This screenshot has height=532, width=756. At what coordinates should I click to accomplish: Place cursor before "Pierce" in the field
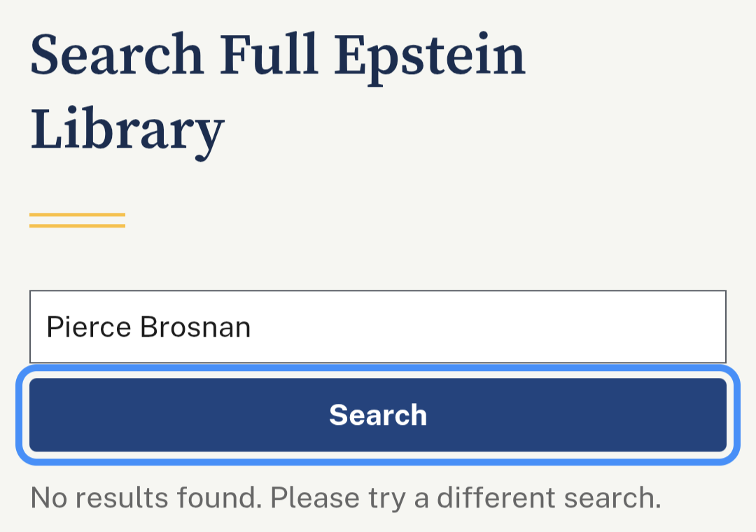pos(46,327)
